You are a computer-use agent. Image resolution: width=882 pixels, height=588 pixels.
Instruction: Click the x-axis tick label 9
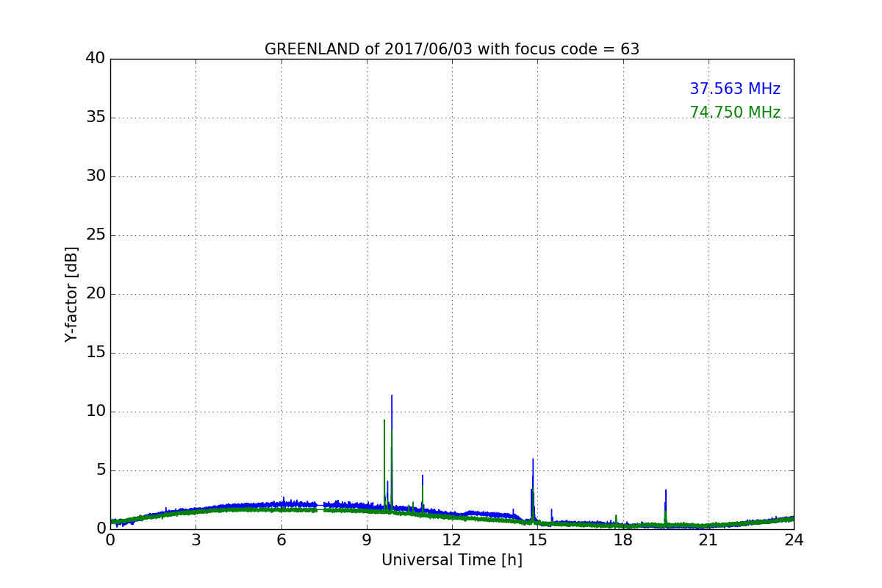(x=367, y=540)
